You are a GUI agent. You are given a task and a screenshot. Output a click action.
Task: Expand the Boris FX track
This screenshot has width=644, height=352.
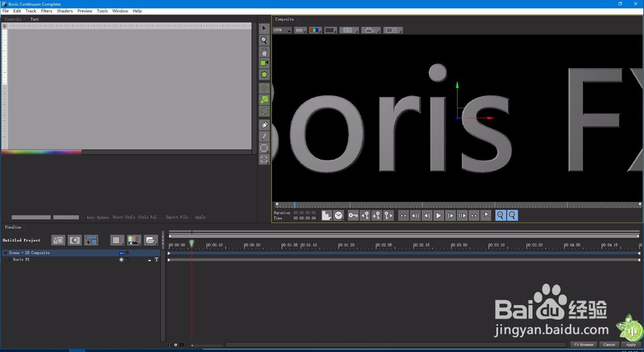tap(10, 259)
